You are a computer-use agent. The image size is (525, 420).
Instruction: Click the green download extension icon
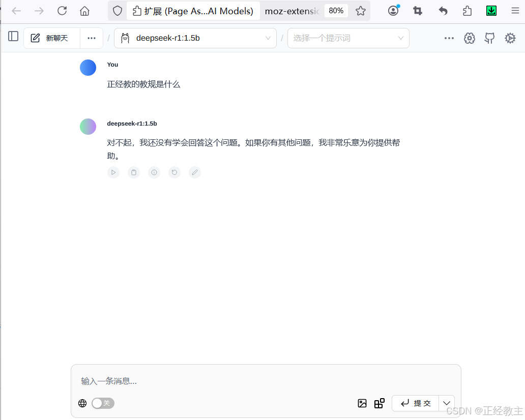491,11
